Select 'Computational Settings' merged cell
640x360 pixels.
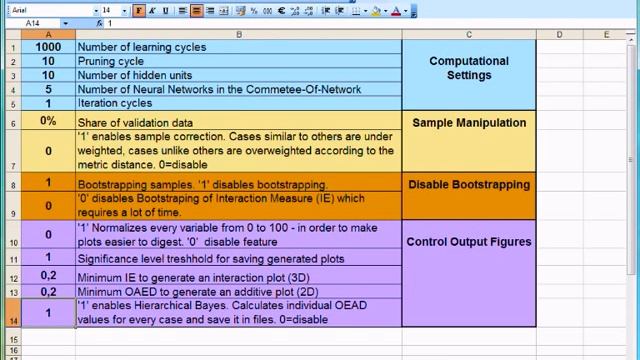469,75
